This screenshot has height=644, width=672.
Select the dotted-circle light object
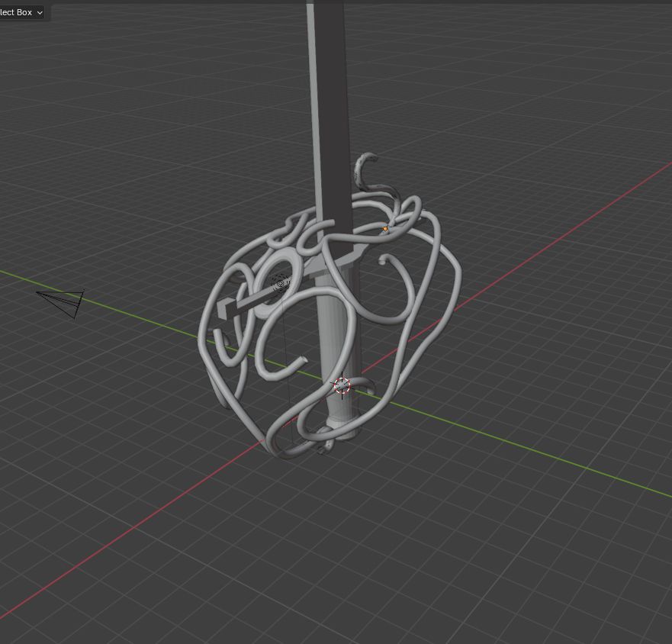(281, 284)
